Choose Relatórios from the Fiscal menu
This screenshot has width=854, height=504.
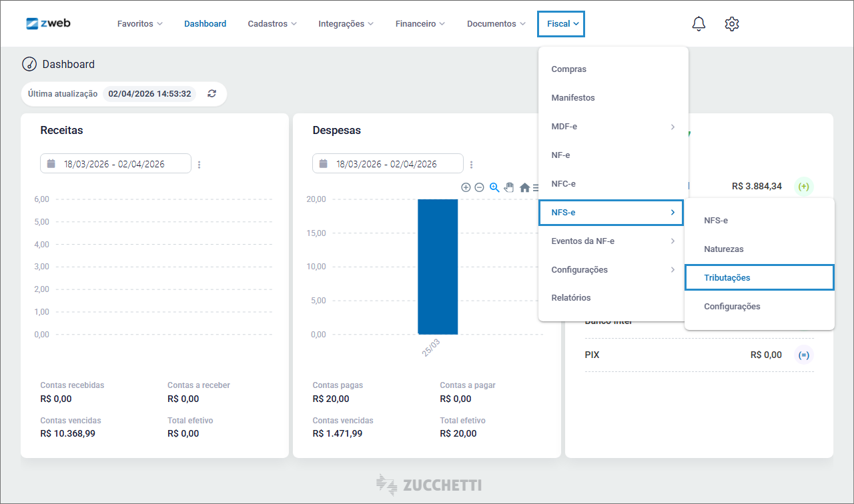(x=571, y=298)
